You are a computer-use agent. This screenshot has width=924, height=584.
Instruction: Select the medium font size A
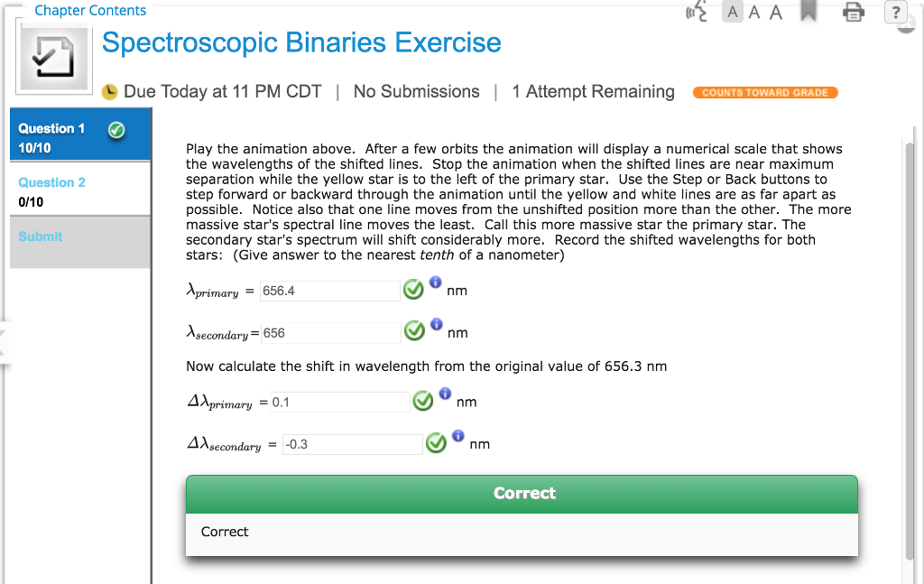tap(754, 13)
